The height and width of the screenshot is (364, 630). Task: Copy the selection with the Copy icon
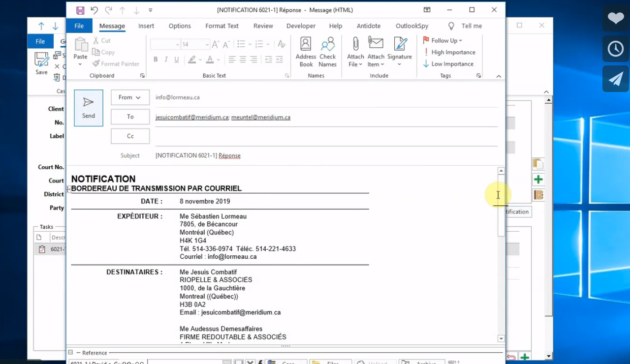point(103,52)
